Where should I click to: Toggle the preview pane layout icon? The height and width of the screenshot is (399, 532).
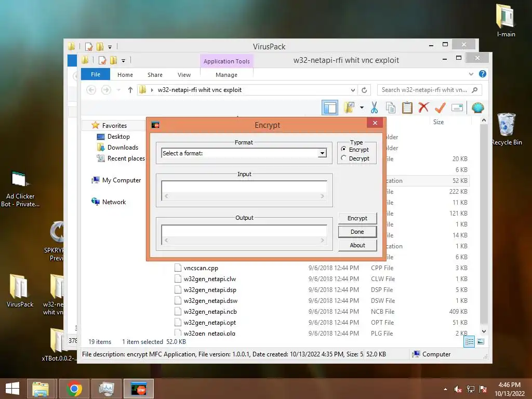click(x=330, y=108)
